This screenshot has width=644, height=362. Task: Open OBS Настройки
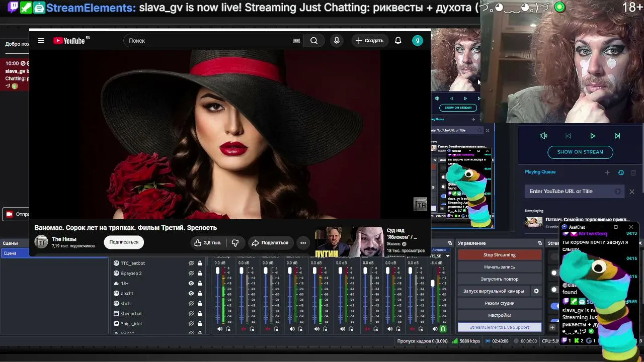pos(500,315)
